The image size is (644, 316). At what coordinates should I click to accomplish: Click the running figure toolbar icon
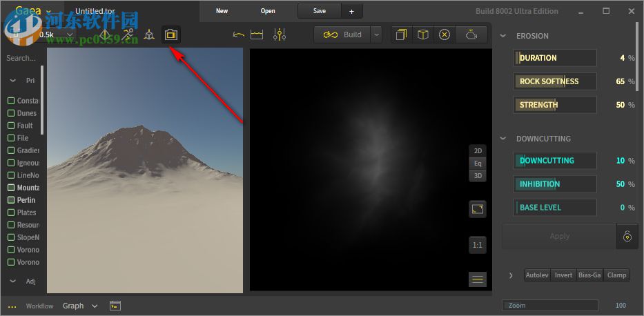pos(127,35)
